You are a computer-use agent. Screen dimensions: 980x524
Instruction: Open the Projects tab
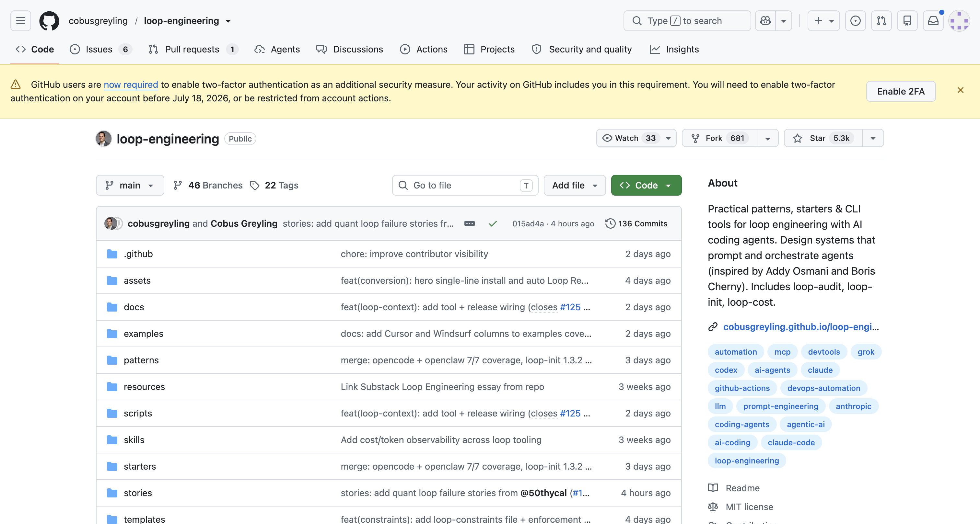[489, 49]
